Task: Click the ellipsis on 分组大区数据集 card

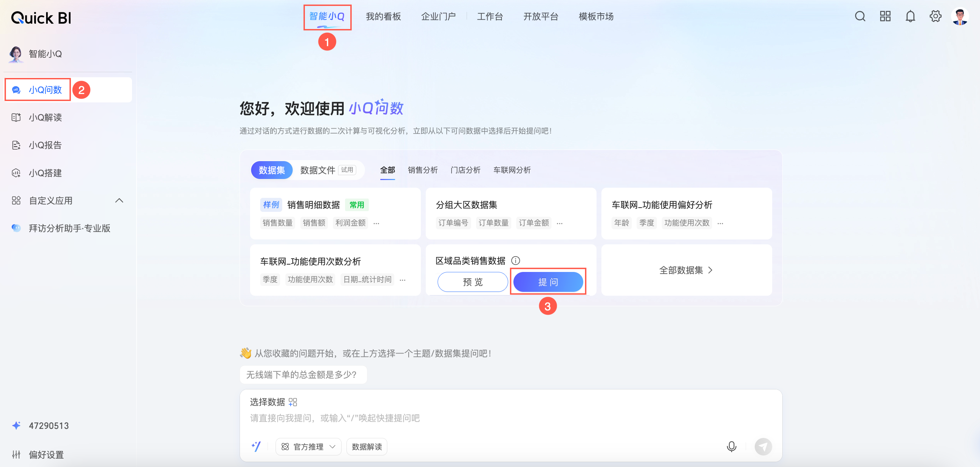Action: pos(560,223)
